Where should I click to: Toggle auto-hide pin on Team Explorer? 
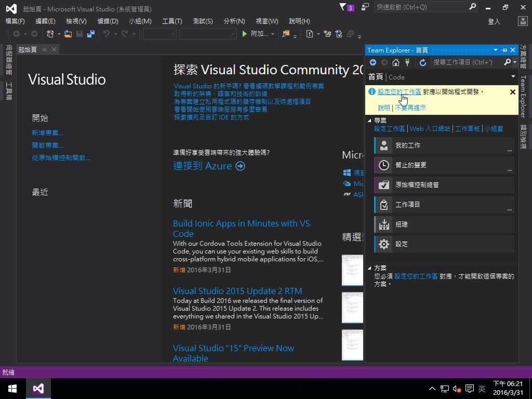(x=504, y=50)
